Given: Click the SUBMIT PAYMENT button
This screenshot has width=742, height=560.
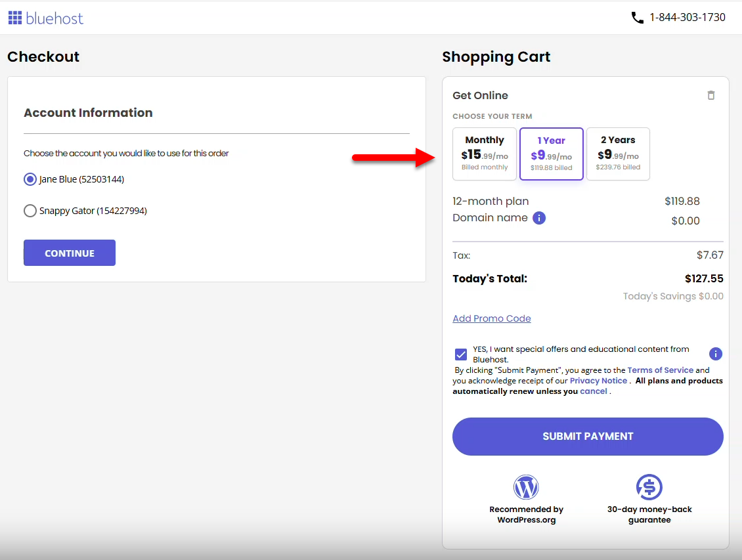Looking at the screenshot, I should coord(588,437).
